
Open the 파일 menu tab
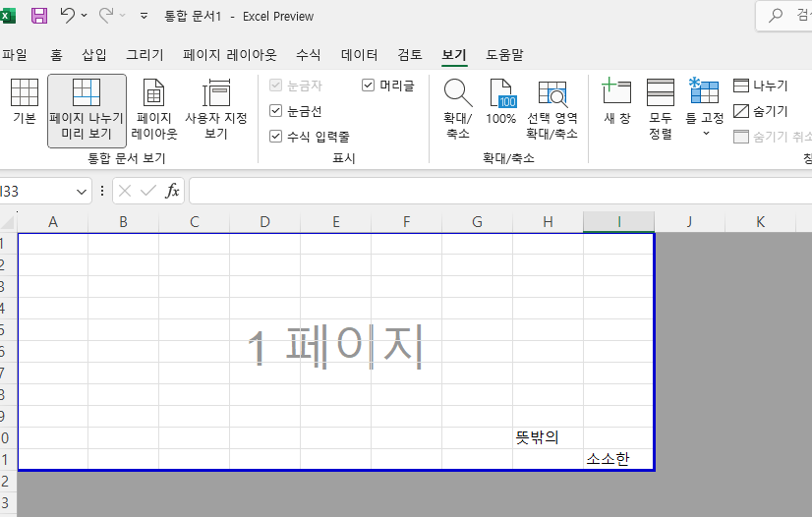pos(15,54)
